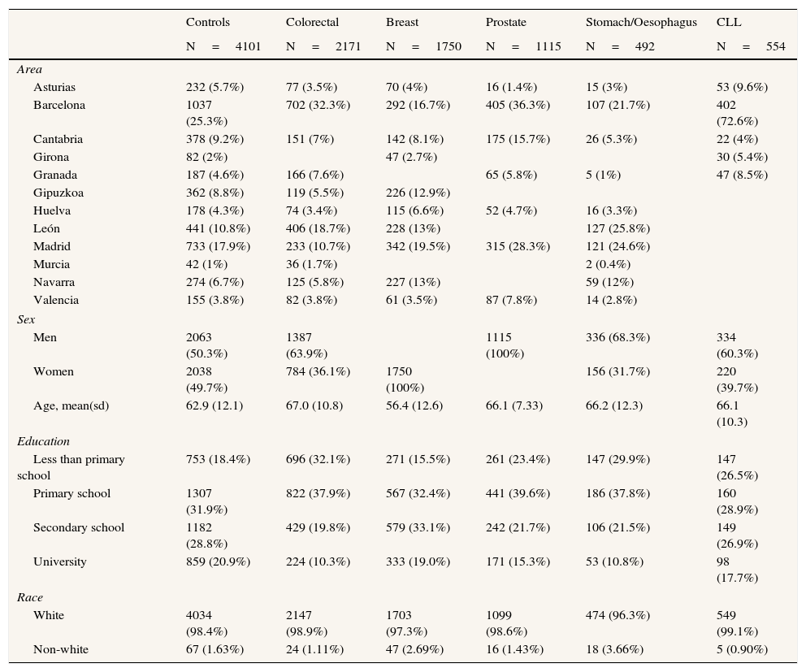Select the Gipuzkoa row label

58,193
